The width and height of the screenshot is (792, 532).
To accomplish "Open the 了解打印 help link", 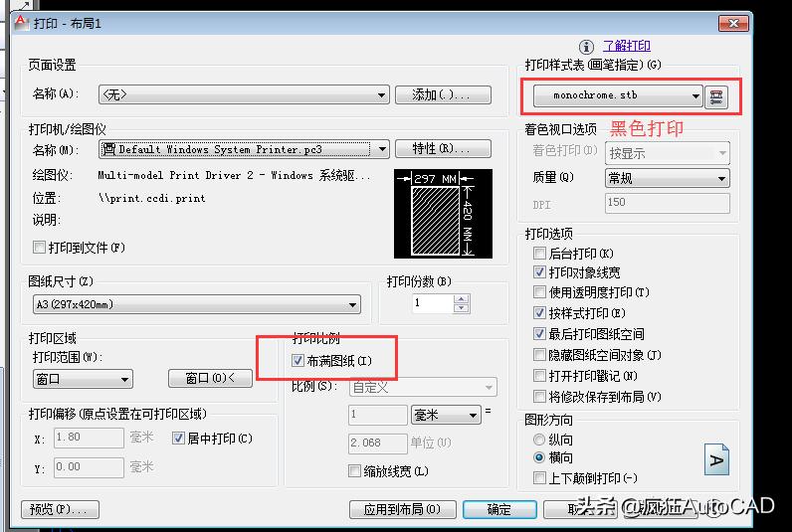I will (626, 46).
